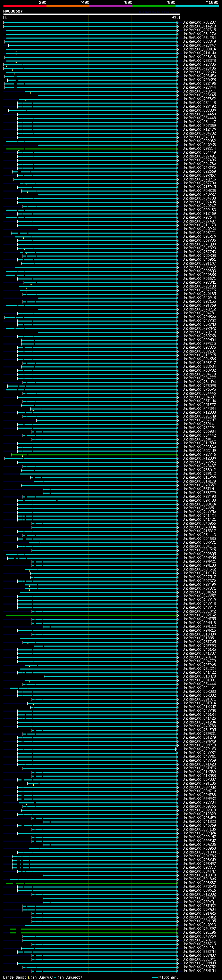The height and width of the screenshot is (980, 222).
Task: Select hit label UniRef100_Q1EP45
Action: click(x=199, y=187)
